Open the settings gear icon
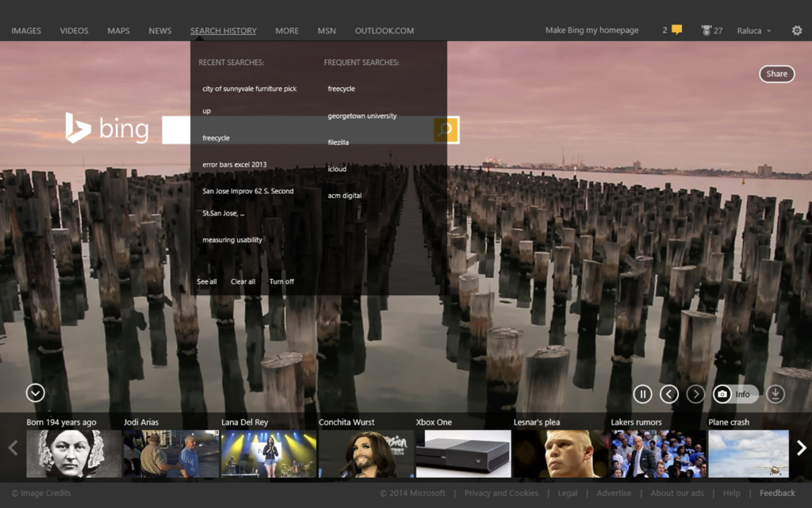This screenshot has height=508, width=812. click(797, 31)
